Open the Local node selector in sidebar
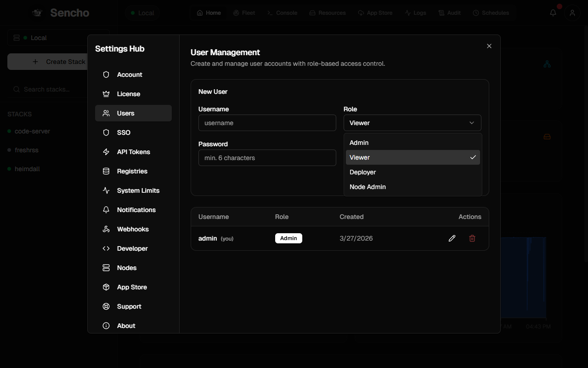This screenshot has width=588, height=368. pyautogui.click(x=58, y=38)
